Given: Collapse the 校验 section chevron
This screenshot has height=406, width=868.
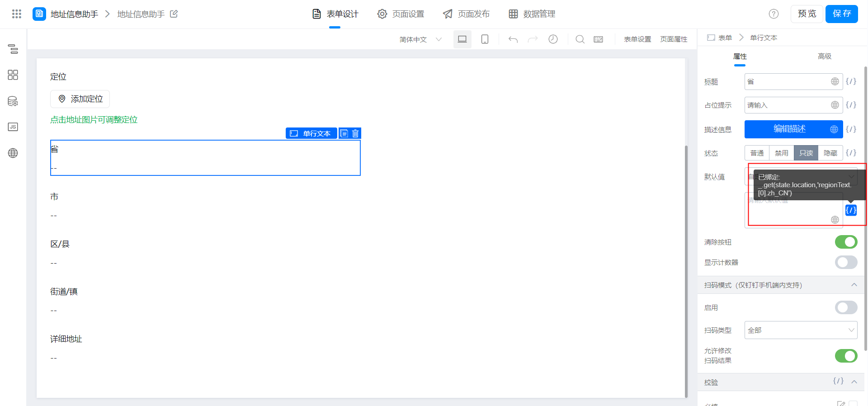Looking at the screenshot, I should 854,382.
